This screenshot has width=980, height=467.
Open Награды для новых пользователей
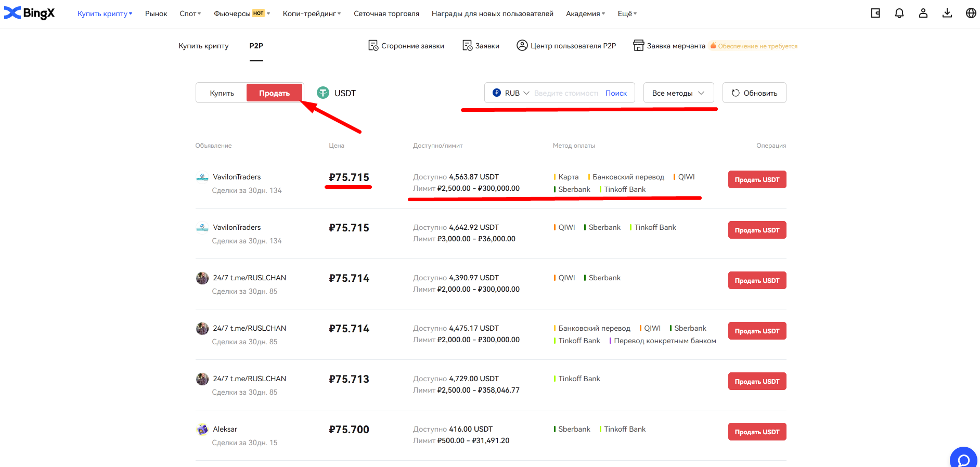point(493,14)
